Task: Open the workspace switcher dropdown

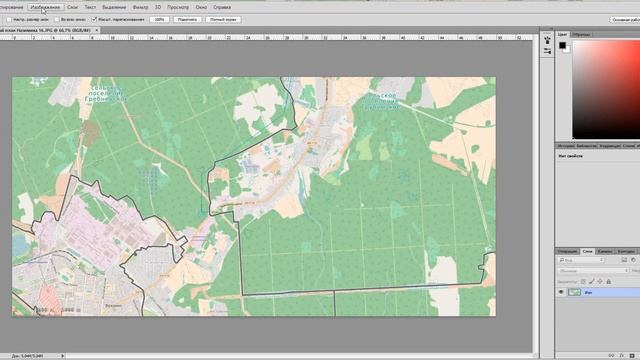Action: pyautogui.click(x=625, y=20)
